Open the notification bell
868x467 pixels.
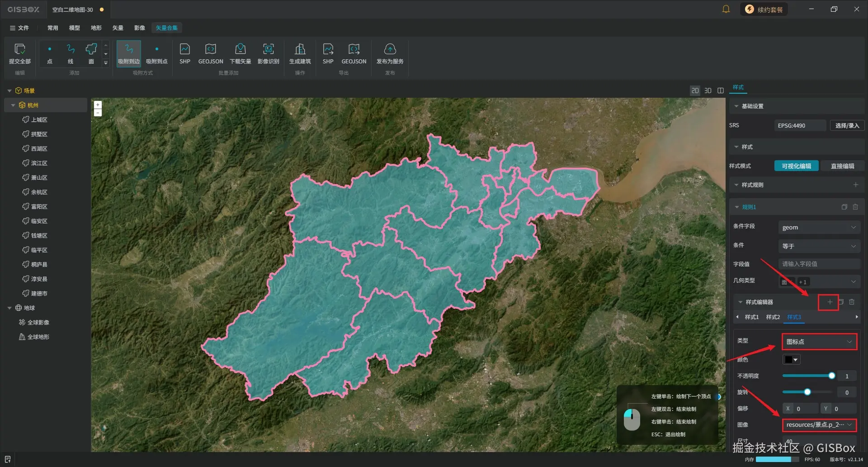[726, 9]
